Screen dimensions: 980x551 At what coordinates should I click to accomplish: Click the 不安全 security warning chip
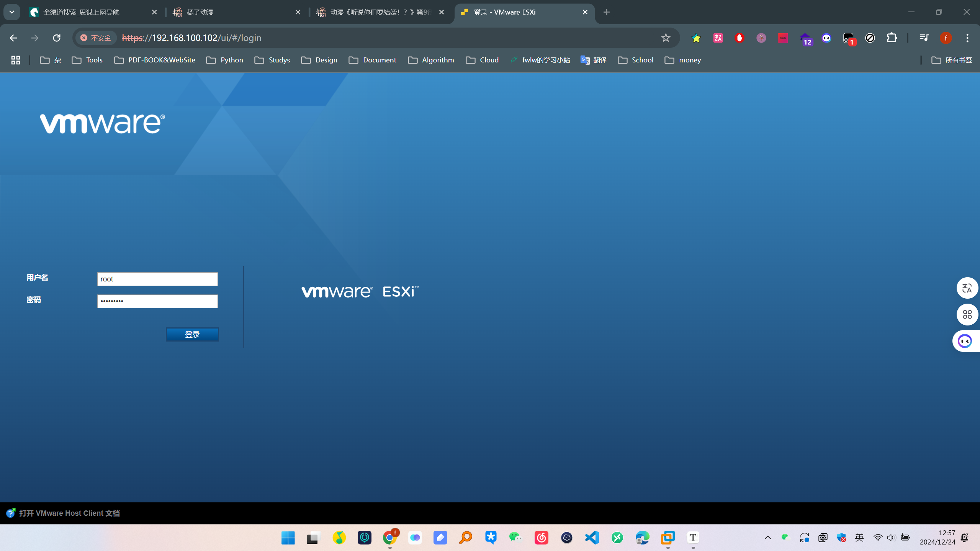pyautogui.click(x=96, y=38)
